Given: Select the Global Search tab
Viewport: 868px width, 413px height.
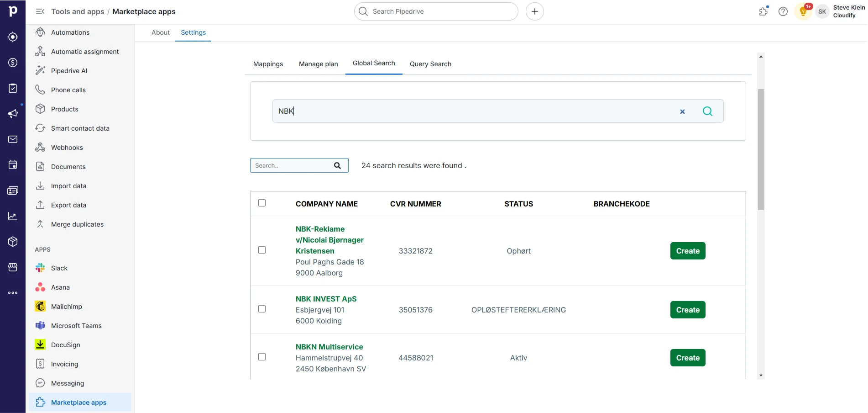Looking at the screenshot, I should coord(374,63).
